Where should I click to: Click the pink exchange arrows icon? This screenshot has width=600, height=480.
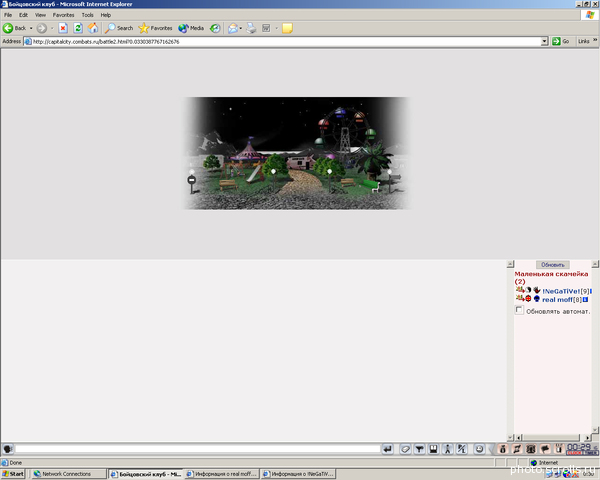pos(517,449)
